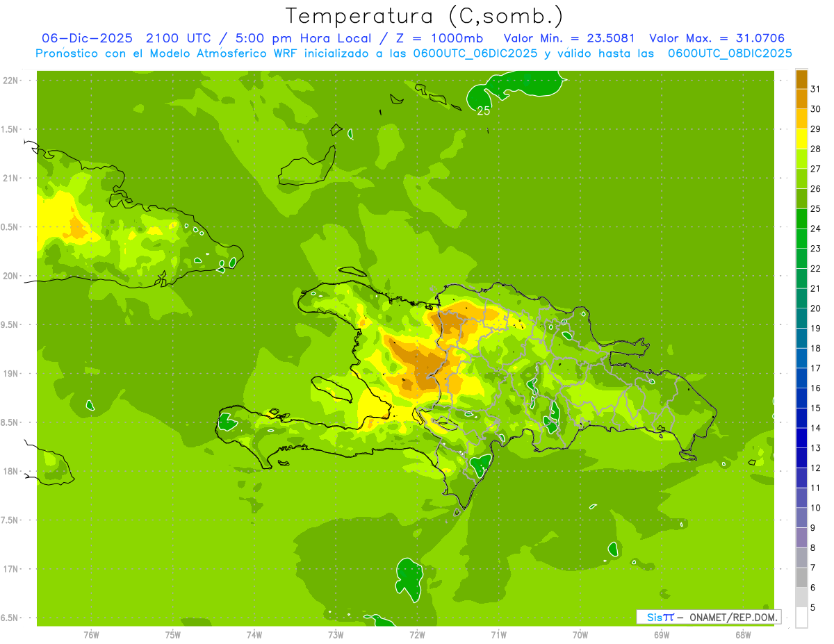
Task: Click the "Temperatura (C,somb.)" title
Action: [x=425, y=16]
